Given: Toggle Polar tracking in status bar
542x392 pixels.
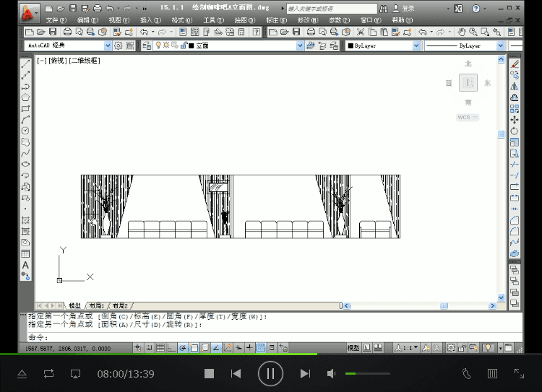Looking at the screenshot, I should tap(183, 348).
